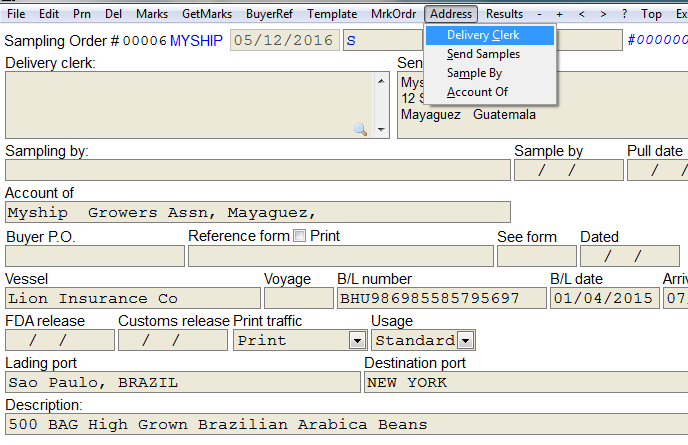The width and height of the screenshot is (688, 445).
Task: Open the BuyerRef menu
Action: (x=269, y=14)
